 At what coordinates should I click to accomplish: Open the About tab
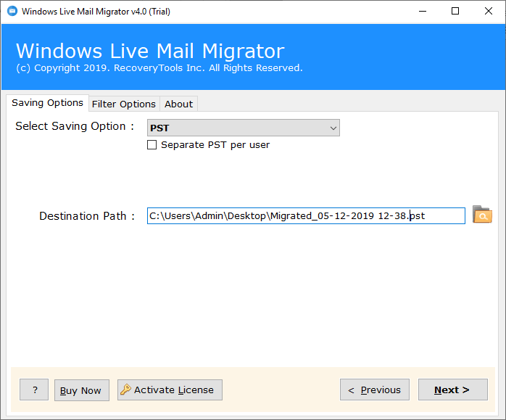tap(179, 104)
